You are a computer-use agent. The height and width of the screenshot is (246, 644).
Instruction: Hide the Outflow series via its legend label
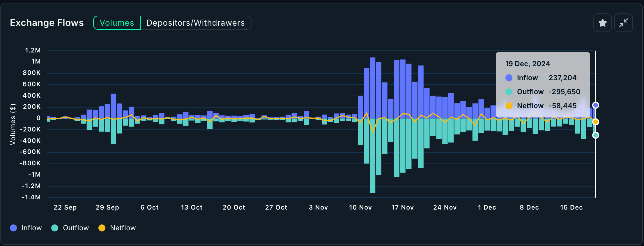pyautogui.click(x=76, y=228)
